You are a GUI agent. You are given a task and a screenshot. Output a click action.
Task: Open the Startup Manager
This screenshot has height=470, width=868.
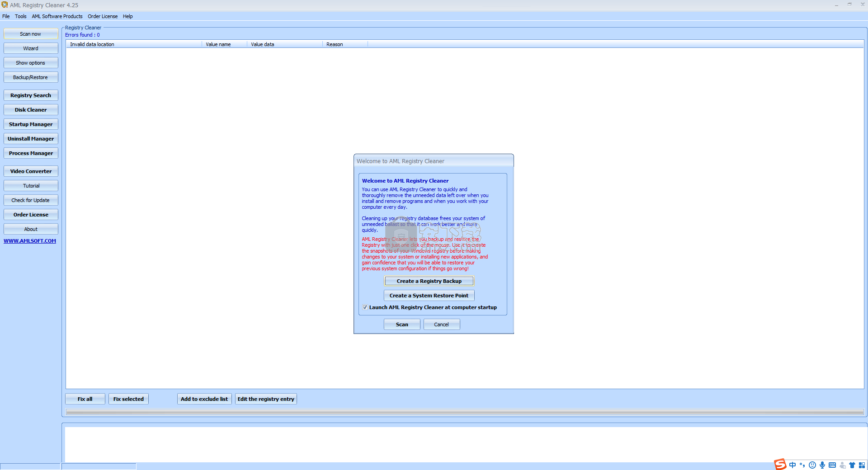31,124
